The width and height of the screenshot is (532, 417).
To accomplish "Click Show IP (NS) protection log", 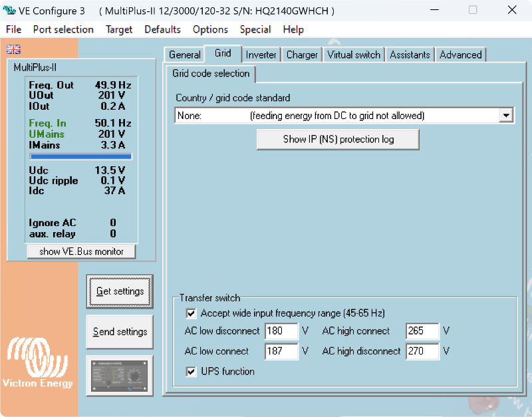I will (x=338, y=140).
